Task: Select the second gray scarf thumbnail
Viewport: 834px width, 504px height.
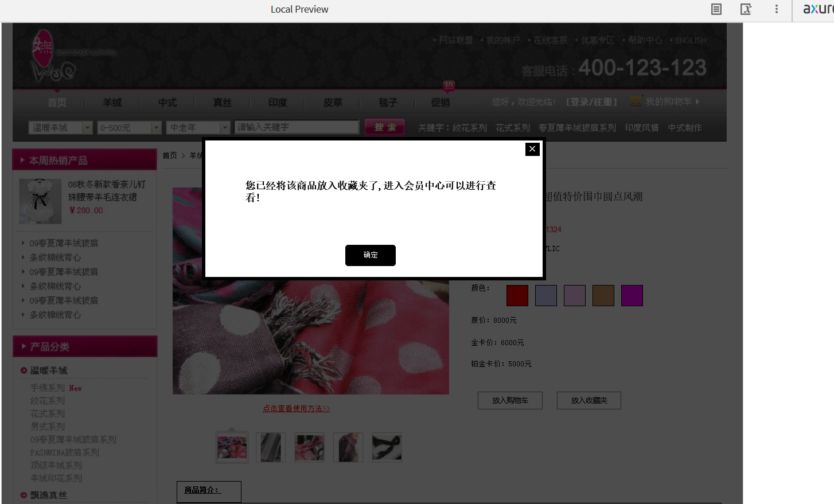Action: (x=271, y=447)
